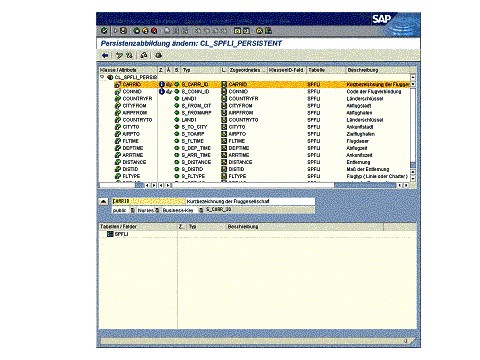
Task: Click the class icon of CL_SPFLI_PERSIST
Action: click(x=110, y=77)
